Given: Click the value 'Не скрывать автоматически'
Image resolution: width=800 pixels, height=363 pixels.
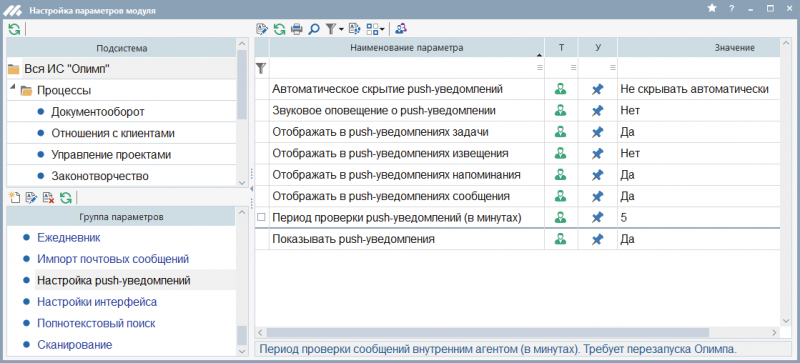Looking at the screenshot, I should (x=694, y=89).
